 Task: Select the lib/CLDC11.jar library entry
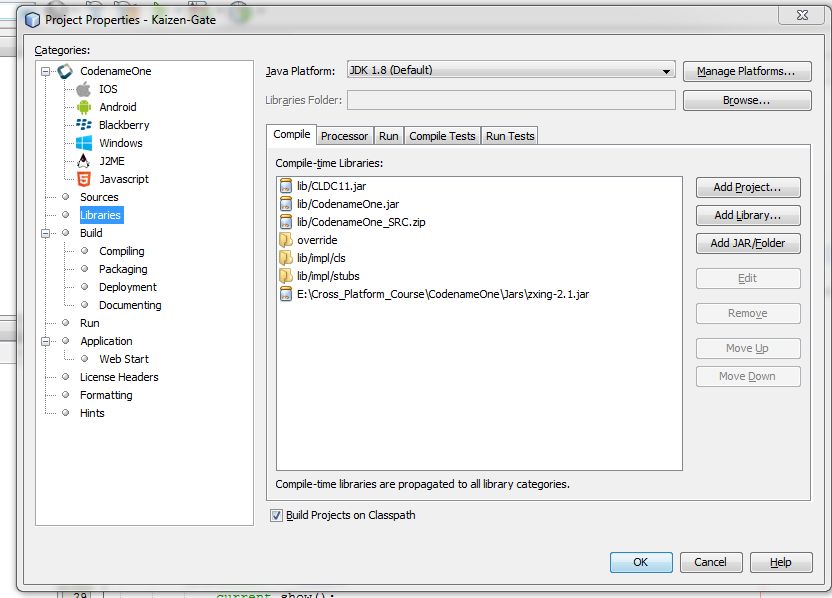coord(331,186)
